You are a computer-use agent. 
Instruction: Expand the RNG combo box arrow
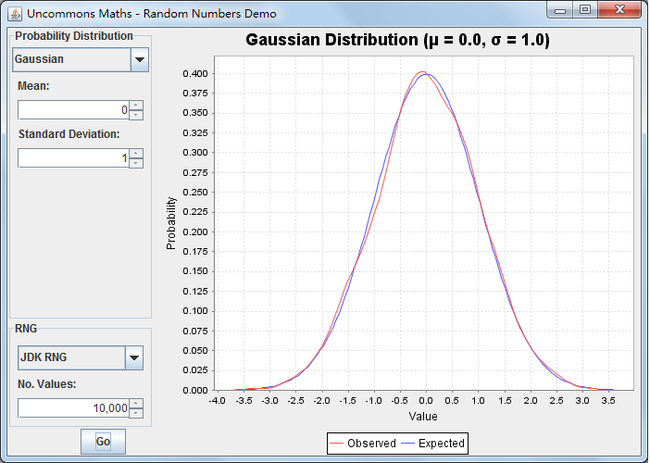134,358
